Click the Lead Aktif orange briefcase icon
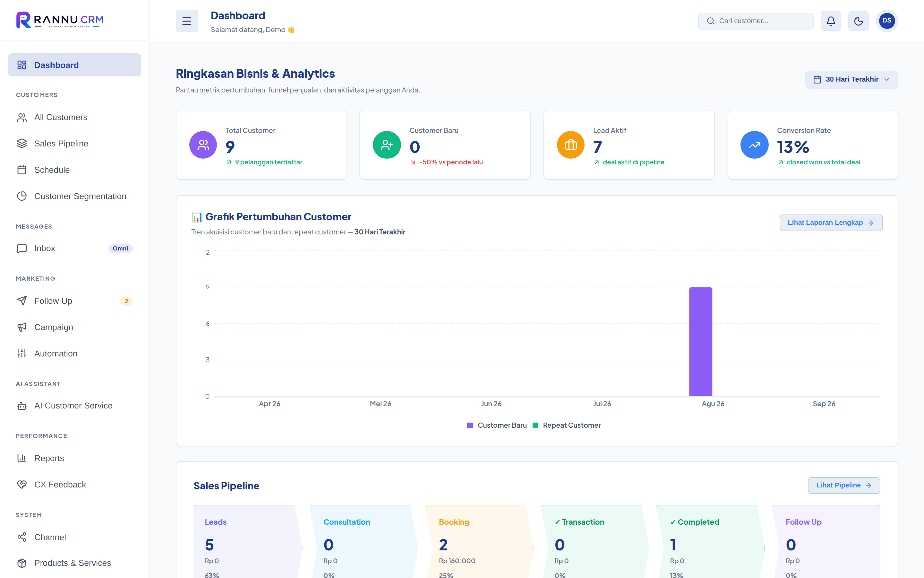 pos(570,145)
